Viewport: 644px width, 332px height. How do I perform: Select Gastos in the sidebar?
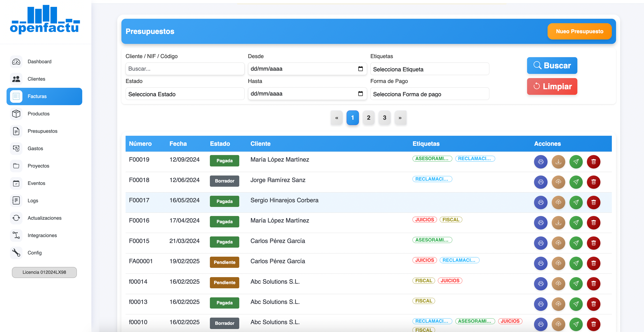tap(35, 149)
